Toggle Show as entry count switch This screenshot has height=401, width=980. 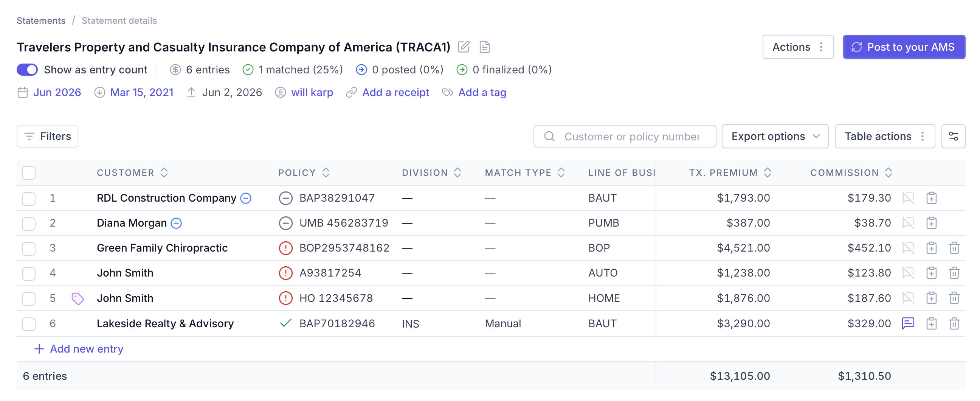coord(27,70)
